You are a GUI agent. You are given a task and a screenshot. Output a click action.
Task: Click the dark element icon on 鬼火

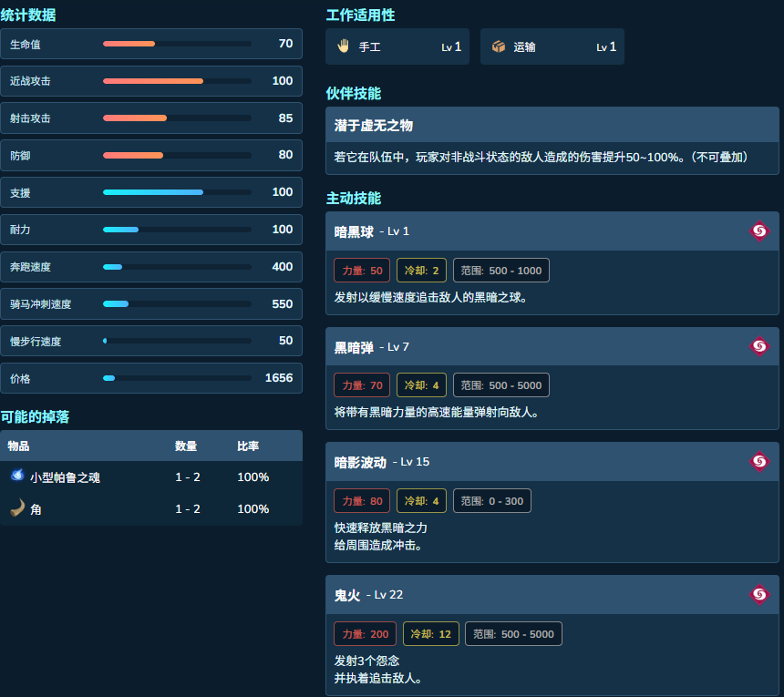759,594
